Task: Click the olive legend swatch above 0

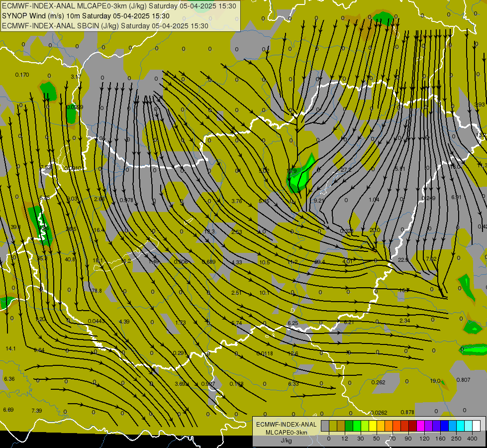Action: [x=333, y=426]
